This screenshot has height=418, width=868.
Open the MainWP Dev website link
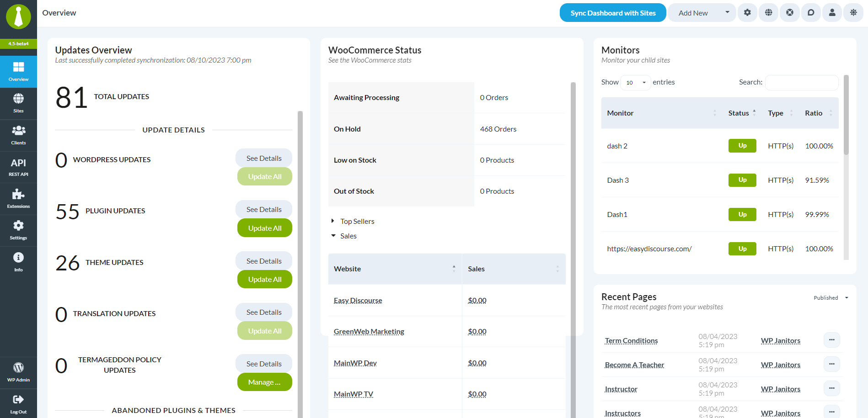point(355,363)
